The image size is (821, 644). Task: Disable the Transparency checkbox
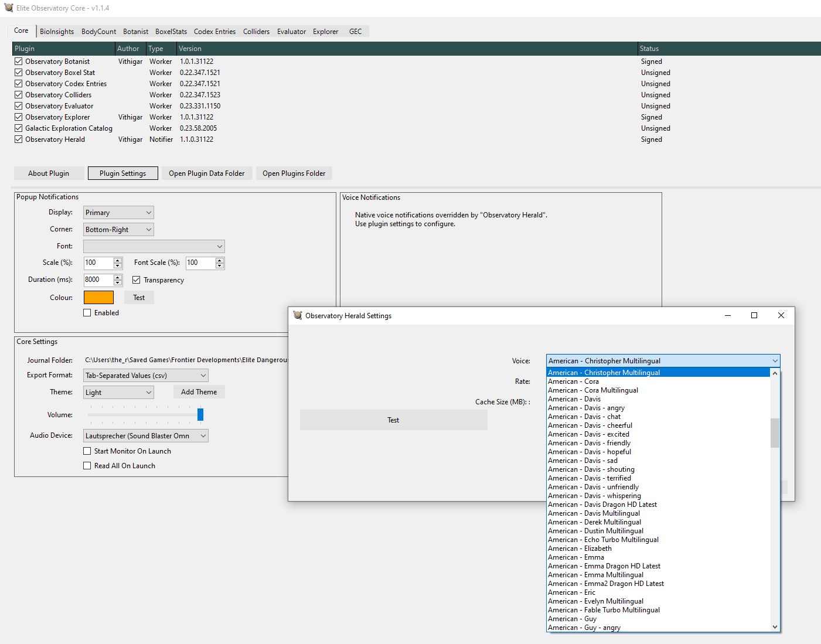137,280
